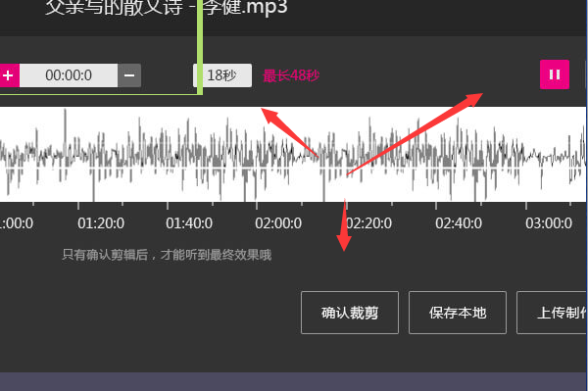Click waveform timeline at 02:00:0 mark
The width and height of the screenshot is (588, 391).
(x=278, y=223)
